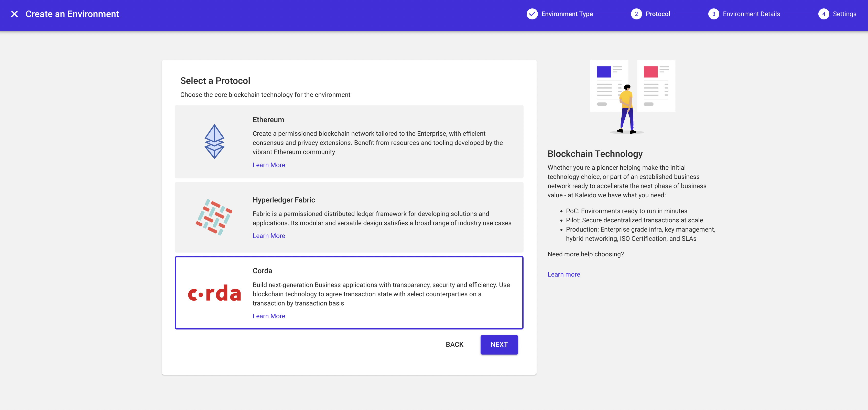Click the Ethereum description text
This screenshot has height=410, width=868.
[x=377, y=143]
